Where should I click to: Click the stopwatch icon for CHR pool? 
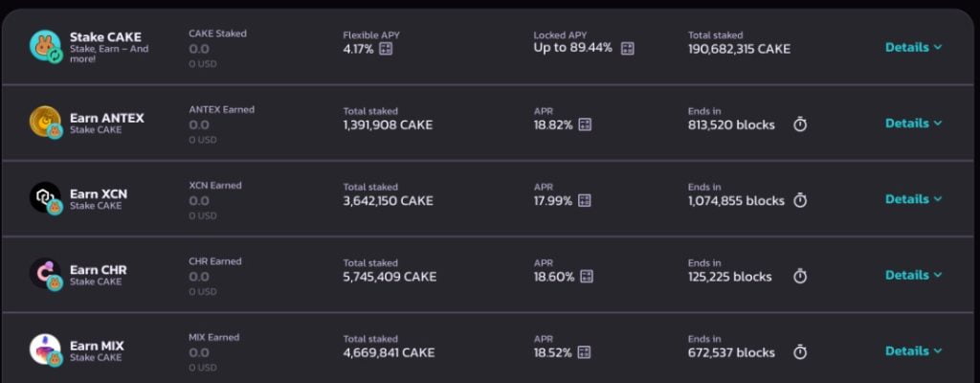(800, 276)
